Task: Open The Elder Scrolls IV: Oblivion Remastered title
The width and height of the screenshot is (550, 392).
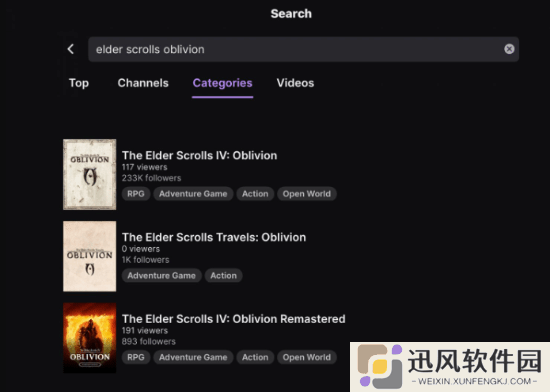Action: (234, 319)
